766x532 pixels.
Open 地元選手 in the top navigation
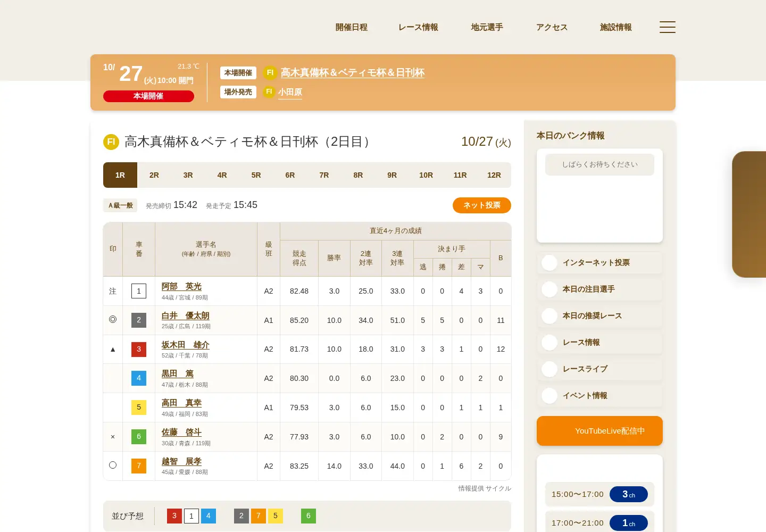pyautogui.click(x=487, y=27)
